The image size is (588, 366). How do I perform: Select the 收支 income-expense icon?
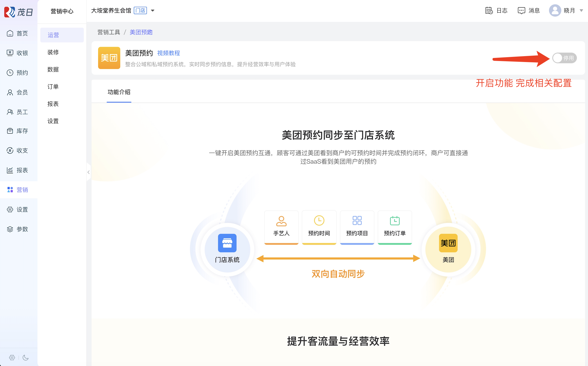point(10,150)
